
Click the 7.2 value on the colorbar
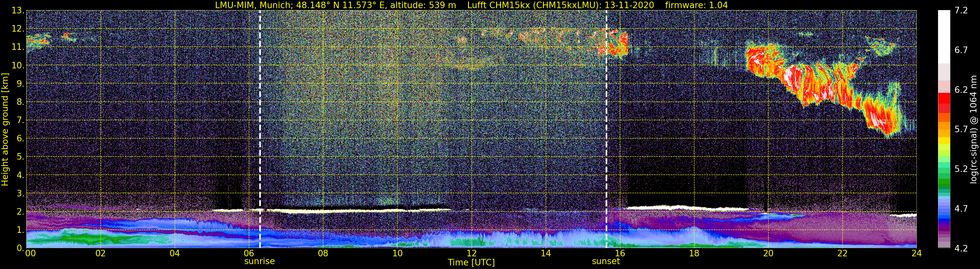tap(961, 10)
